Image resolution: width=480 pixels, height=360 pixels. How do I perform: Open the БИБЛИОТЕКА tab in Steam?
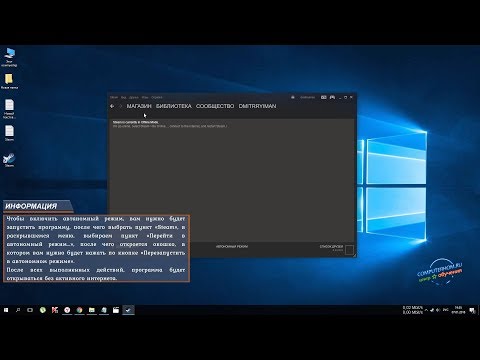[x=174, y=106]
